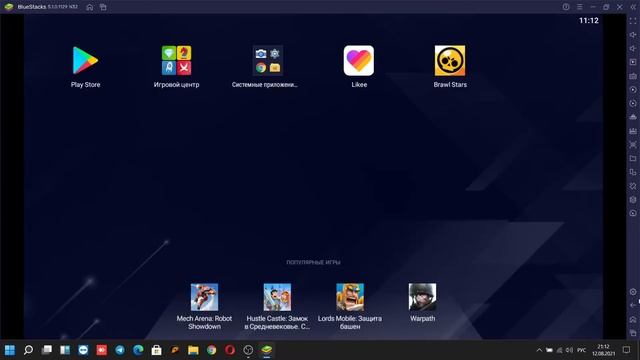Viewport: 640px width, 360px height.
Task: Open the Системные приложения folder
Action: (x=267, y=60)
